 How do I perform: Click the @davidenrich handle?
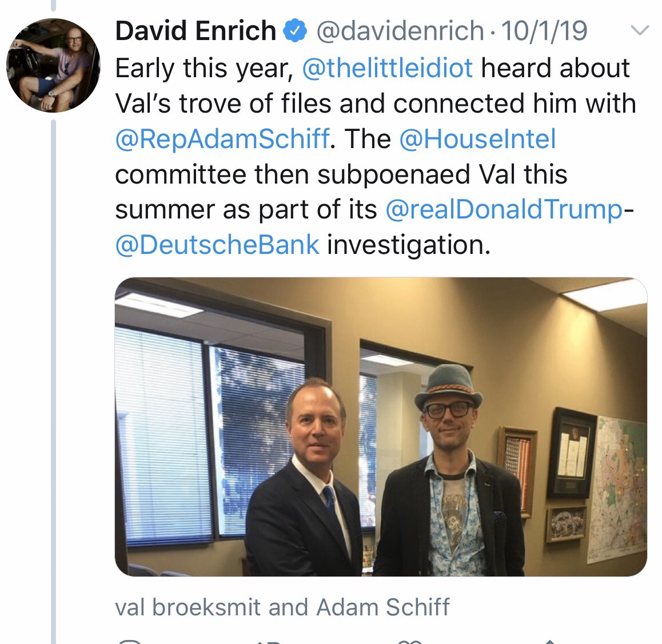tap(400, 30)
